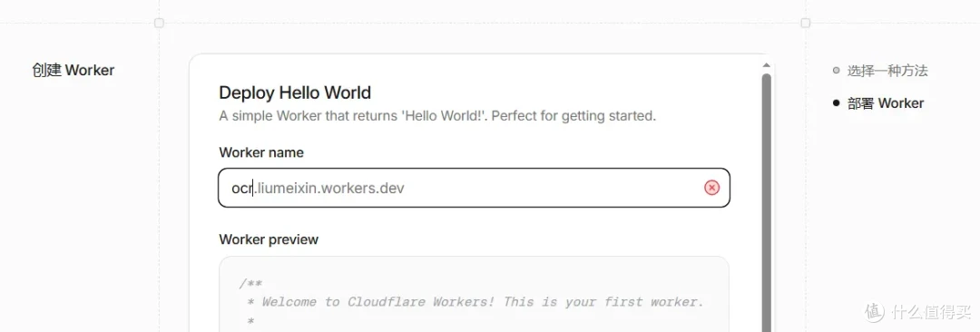Click the 'Welcome to Cloudflare Workers!' comment line
Viewport: 980px width, 332px height.
click(x=475, y=302)
